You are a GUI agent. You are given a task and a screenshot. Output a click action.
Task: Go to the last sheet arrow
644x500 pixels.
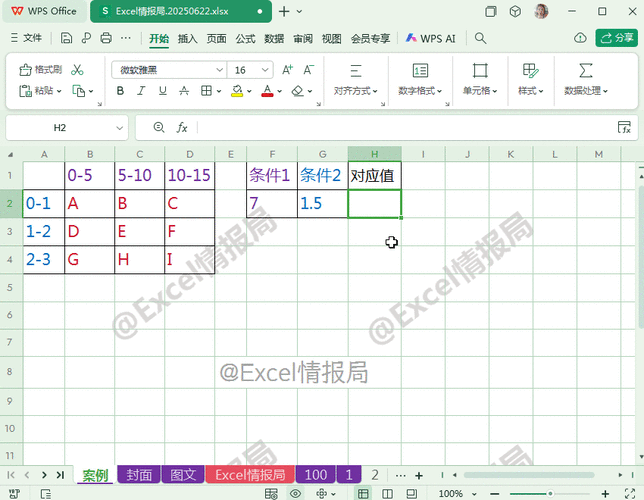click(60, 475)
